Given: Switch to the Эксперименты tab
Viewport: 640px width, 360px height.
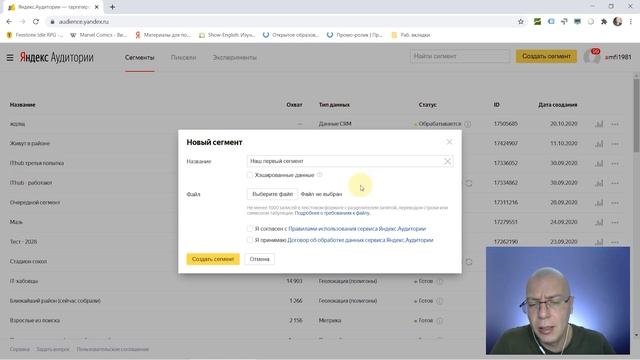Looking at the screenshot, I should pos(234,58).
